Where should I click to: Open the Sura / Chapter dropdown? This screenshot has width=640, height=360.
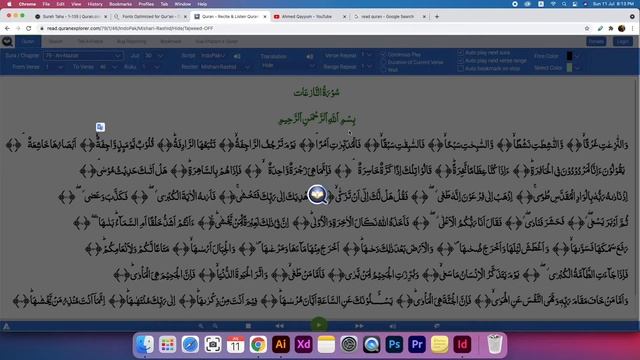[x=83, y=56]
